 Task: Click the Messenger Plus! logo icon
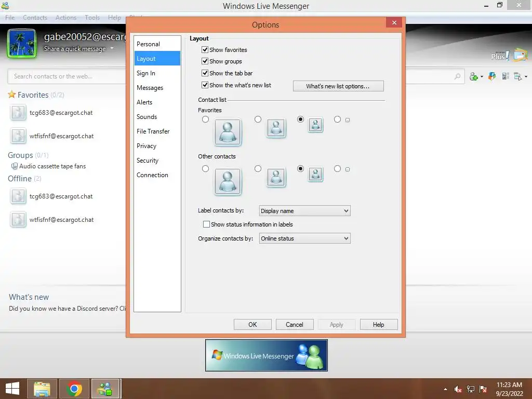click(x=500, y=56)
